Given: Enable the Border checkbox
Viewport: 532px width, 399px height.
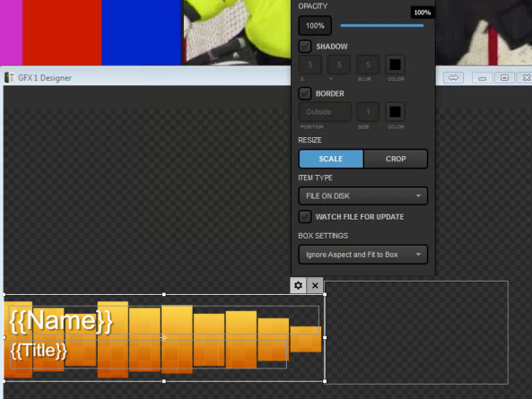Looking at the screenshot, I should pos(305,93).
